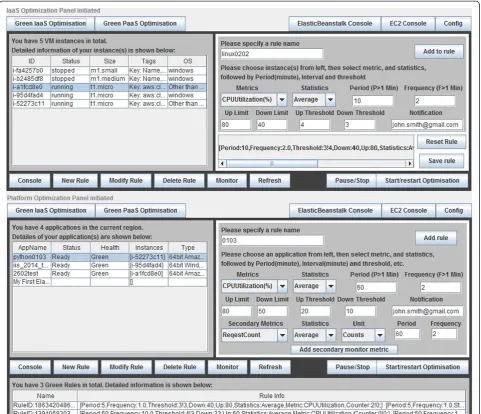Click rule summary scrollbar right arrow
This screenshot has height=414, width=481.
coord(410,163)
